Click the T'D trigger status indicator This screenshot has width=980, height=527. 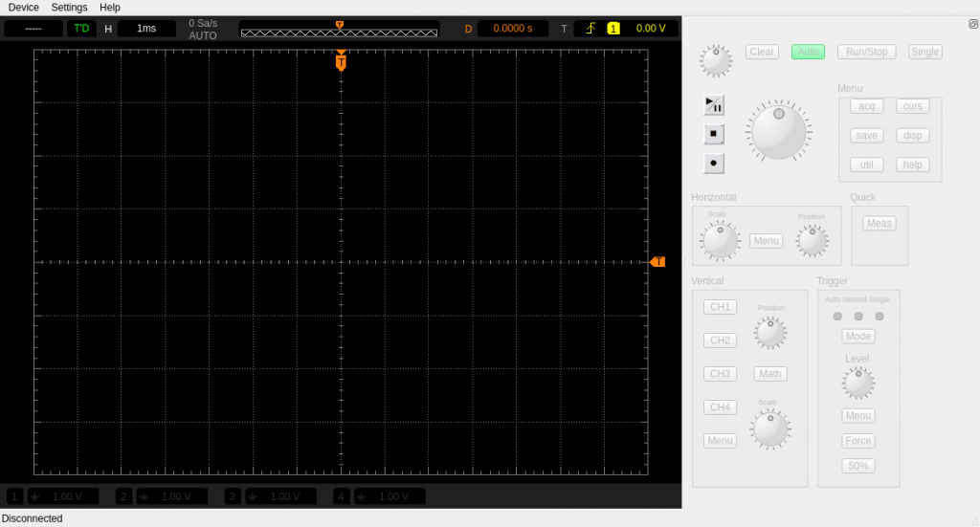(82, 29)
